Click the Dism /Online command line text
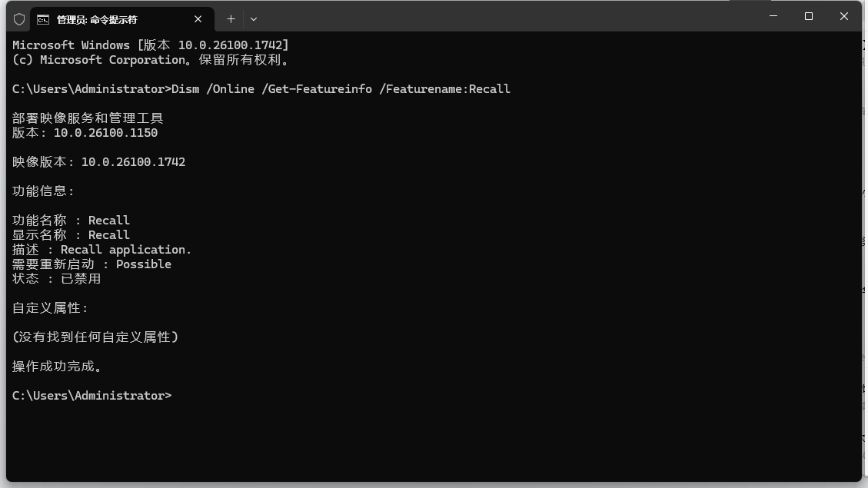Image resolution: width=868 pixels, height=488 pixels. [x=341, y=89]
